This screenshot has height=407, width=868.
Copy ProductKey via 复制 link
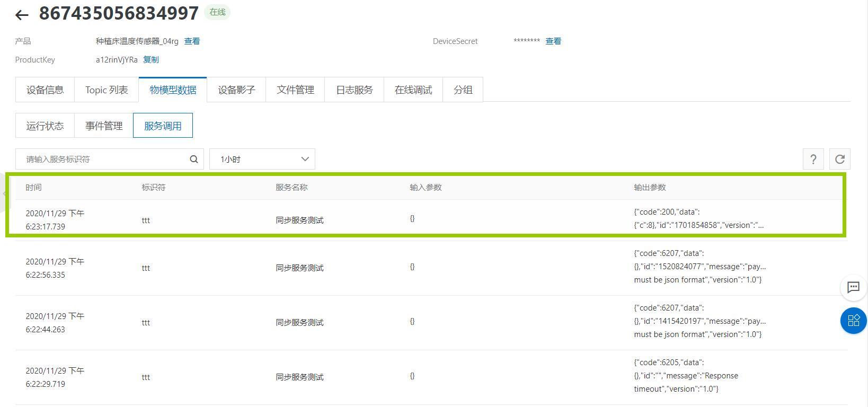[x=151, y=60]
